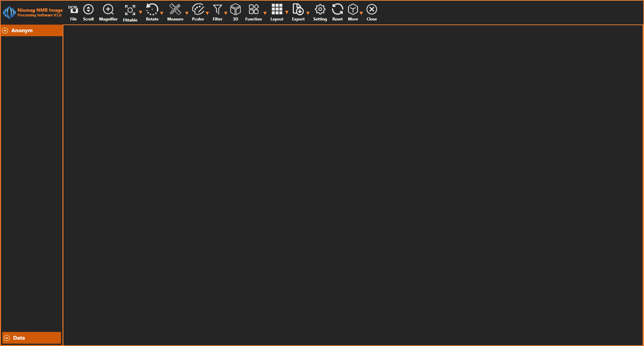This screenshot has width=644, height=346.
Task: Click the Close toolbar button
Action: pos(372,10)
